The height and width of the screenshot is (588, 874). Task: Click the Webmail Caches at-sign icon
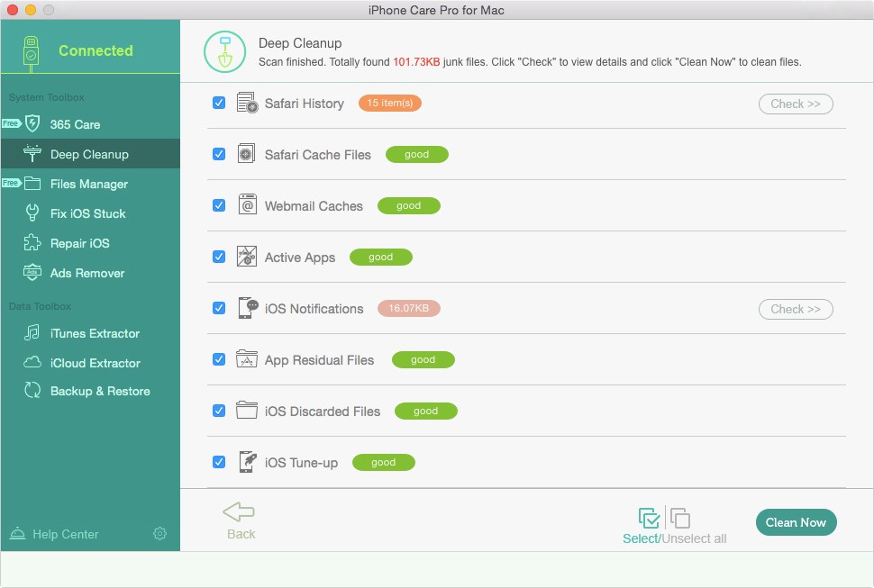tap(247, 205)
